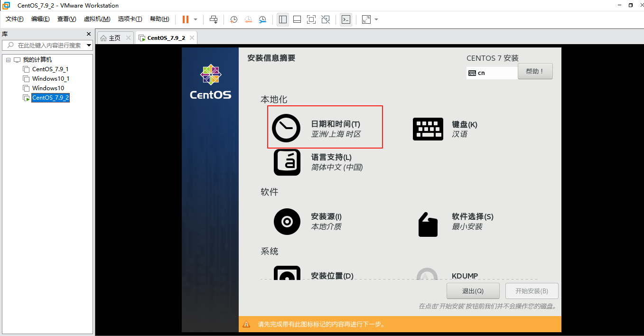This screenshot has width=644, height=336.
Task: Take a snapshot of this virtual machine
Action: click(x=234, y=19)
